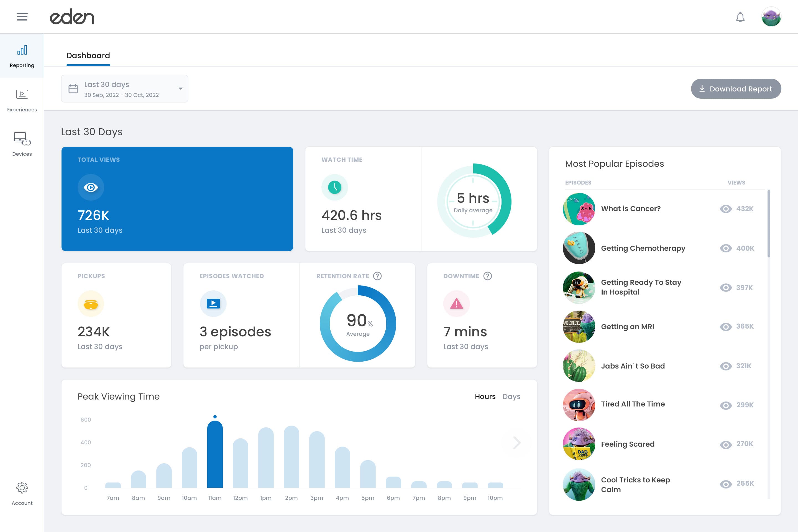
Task: Click the Download Report button
Action: (736, 89)
